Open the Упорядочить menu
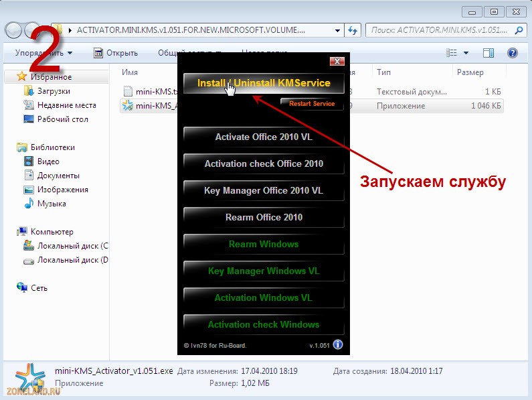This screenshot has height=400, width=532. click(x=43, y=53)
